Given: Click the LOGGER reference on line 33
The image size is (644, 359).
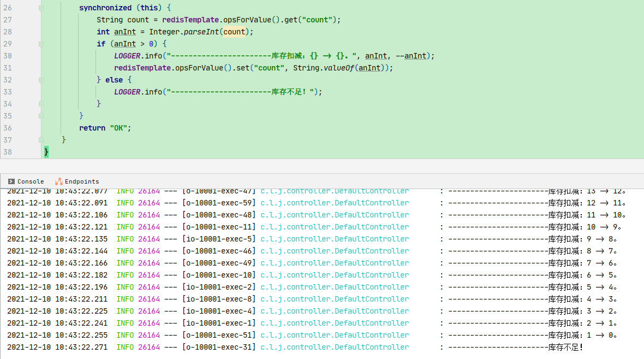Looking at the screenshot, I should (x=127, y=92).
